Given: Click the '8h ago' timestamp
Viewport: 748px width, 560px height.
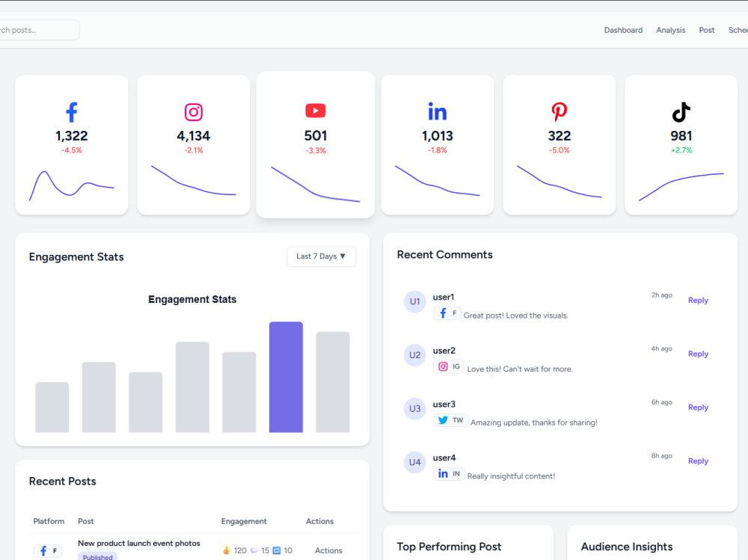Looking at the screenshot, I should tap(662, 456).
